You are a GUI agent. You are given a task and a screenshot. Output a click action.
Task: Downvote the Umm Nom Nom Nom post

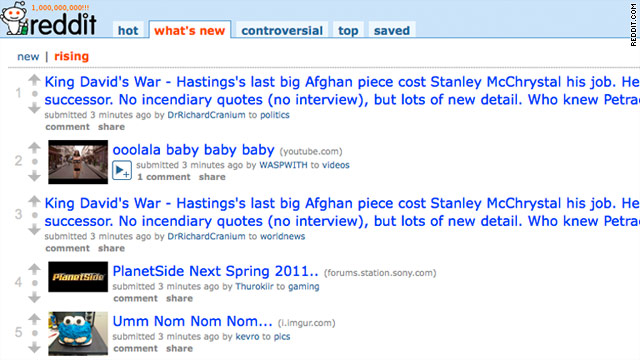(34, 348)
